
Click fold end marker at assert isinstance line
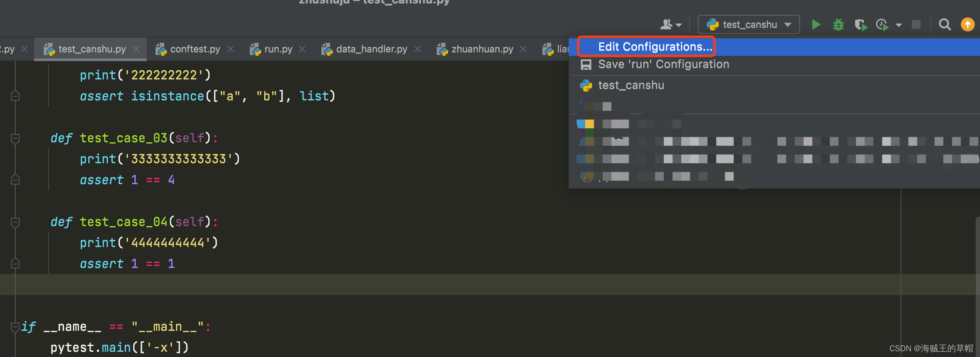(x=15, y=96)
